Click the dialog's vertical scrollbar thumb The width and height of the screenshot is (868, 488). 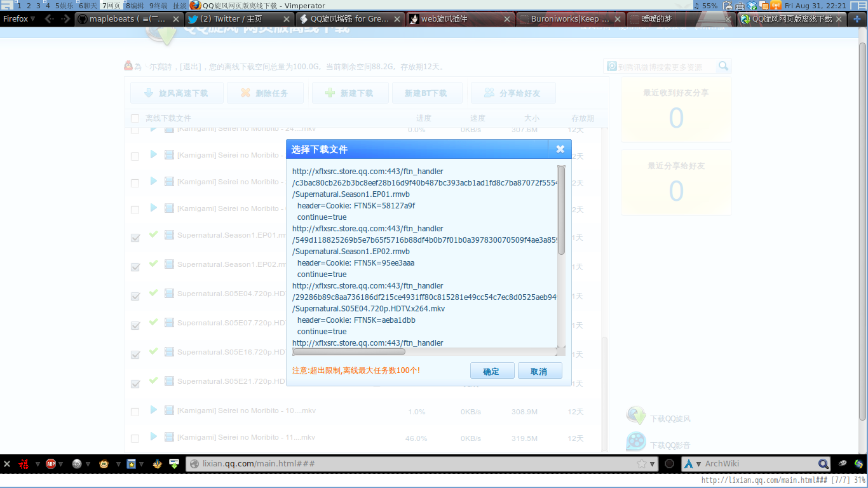pos(561,210)
